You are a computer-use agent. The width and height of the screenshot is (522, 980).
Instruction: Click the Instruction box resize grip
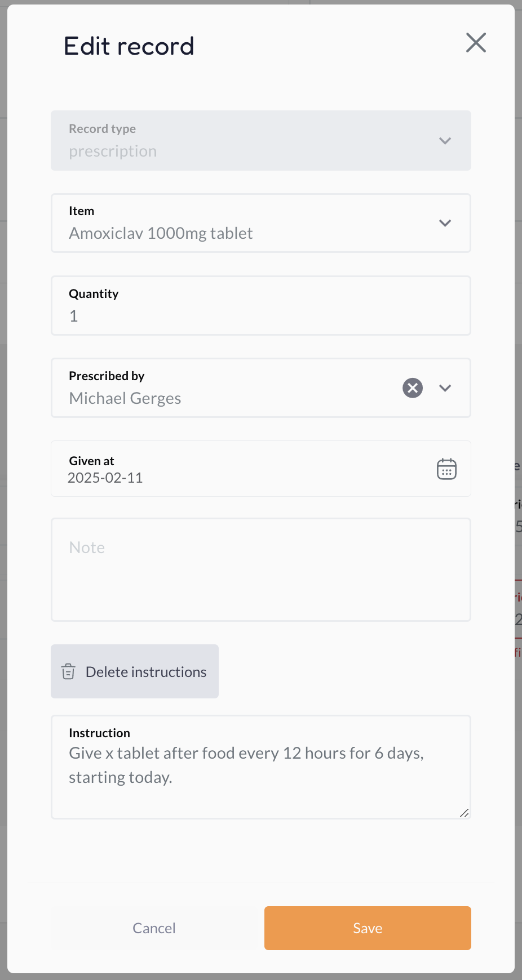coord(464,812)
